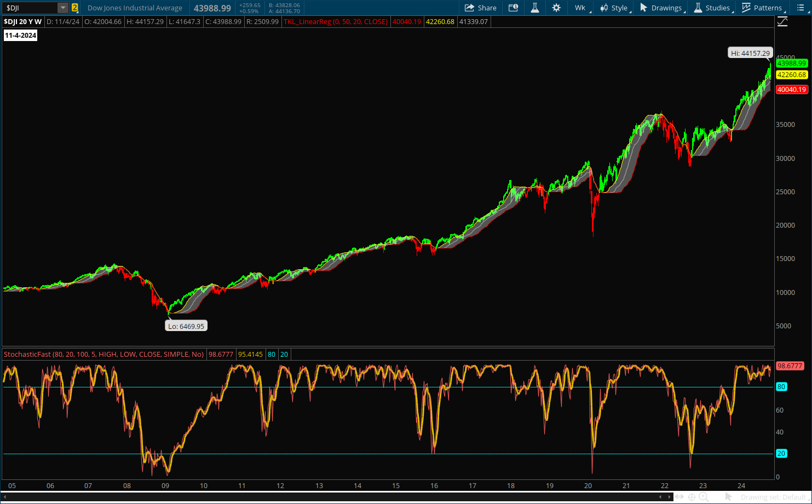Click the B: 43828.06 bid value
812x504 pixels.
(284, 5)
